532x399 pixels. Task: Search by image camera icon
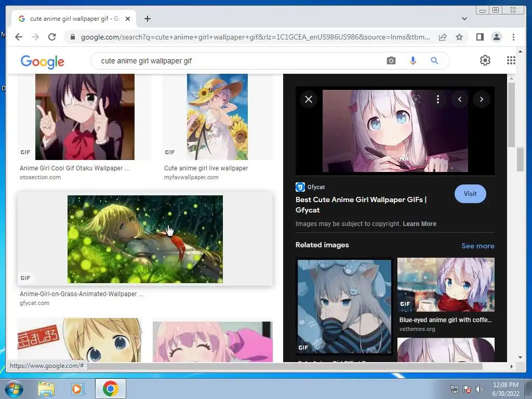pyautogui.click(x=391, y=61)
